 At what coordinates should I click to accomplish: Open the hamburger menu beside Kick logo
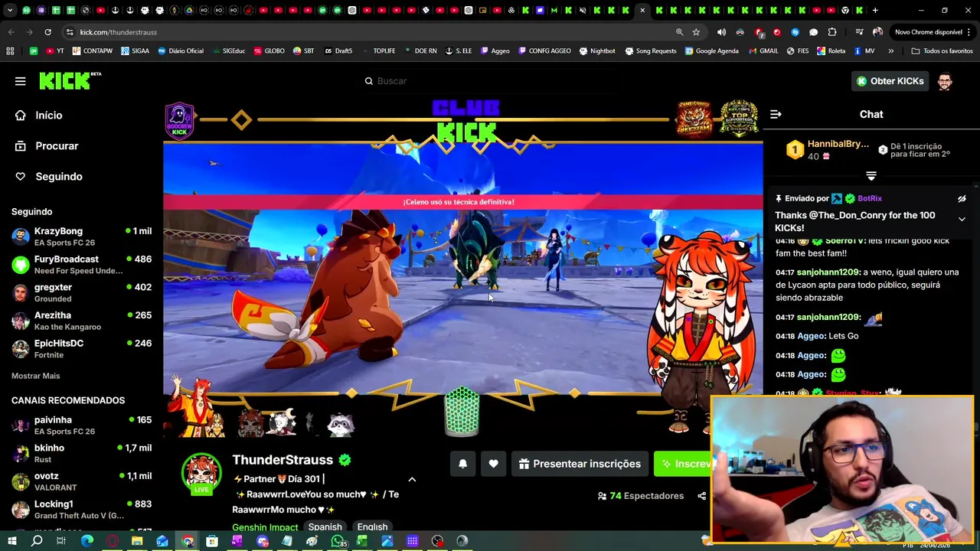21,81
